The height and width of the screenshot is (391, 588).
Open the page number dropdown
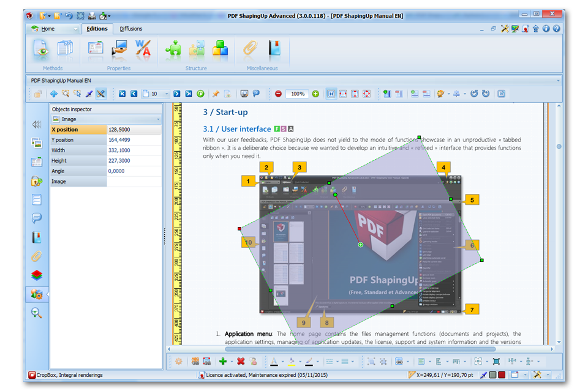pos(167,94)
